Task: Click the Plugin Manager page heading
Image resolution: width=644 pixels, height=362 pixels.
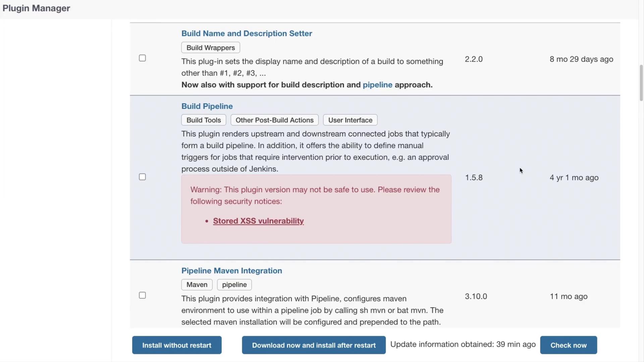Action: [x=36, y=8]
